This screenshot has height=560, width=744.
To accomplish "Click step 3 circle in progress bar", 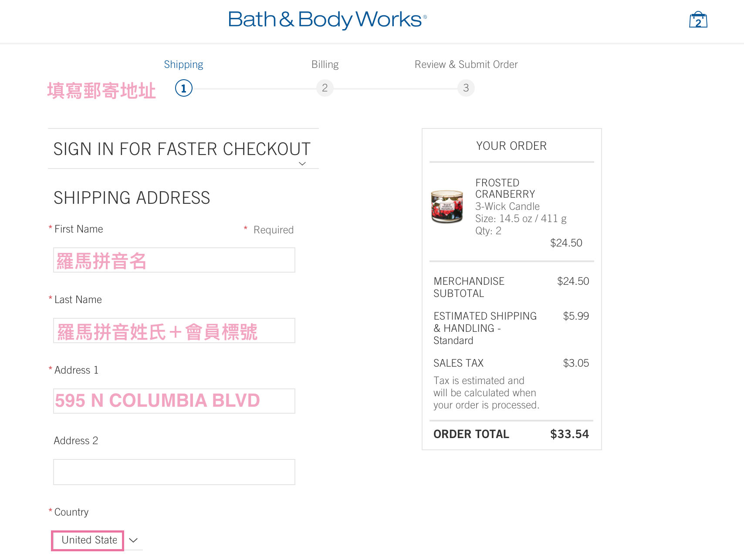I will pos(466,88).
